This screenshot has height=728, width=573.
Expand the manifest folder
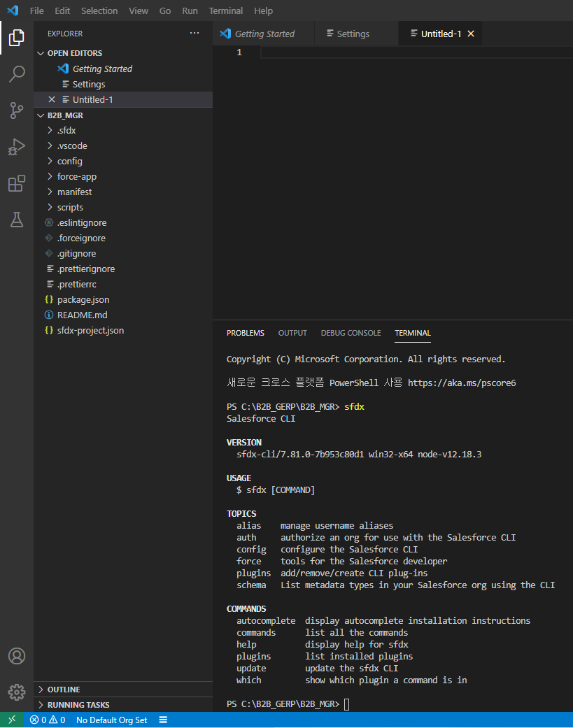point(50,192)
